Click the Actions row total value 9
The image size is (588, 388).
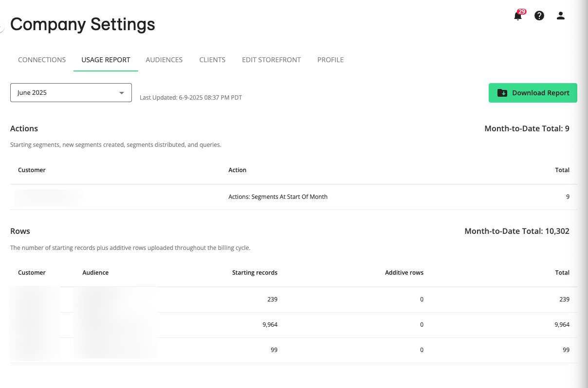coord(568,197)
